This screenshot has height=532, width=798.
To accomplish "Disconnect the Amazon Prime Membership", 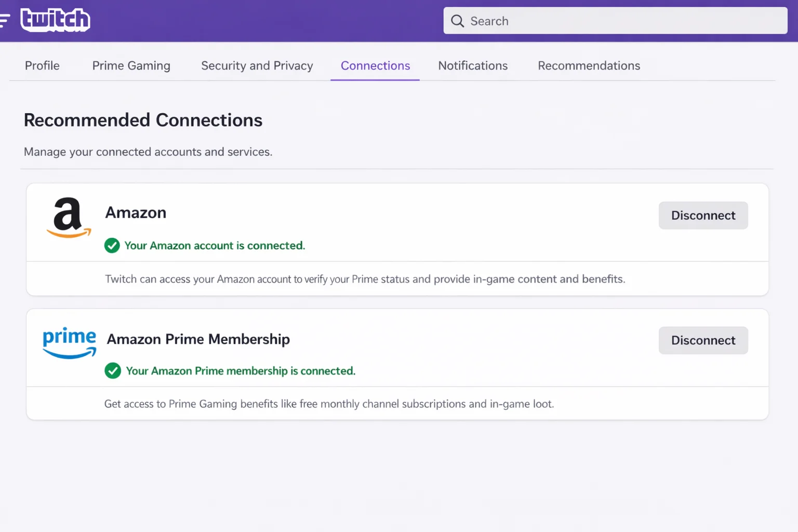I will click(703, 341).
